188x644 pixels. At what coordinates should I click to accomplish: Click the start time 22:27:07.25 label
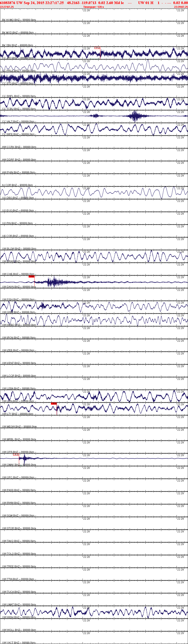(x=7, y=7)
